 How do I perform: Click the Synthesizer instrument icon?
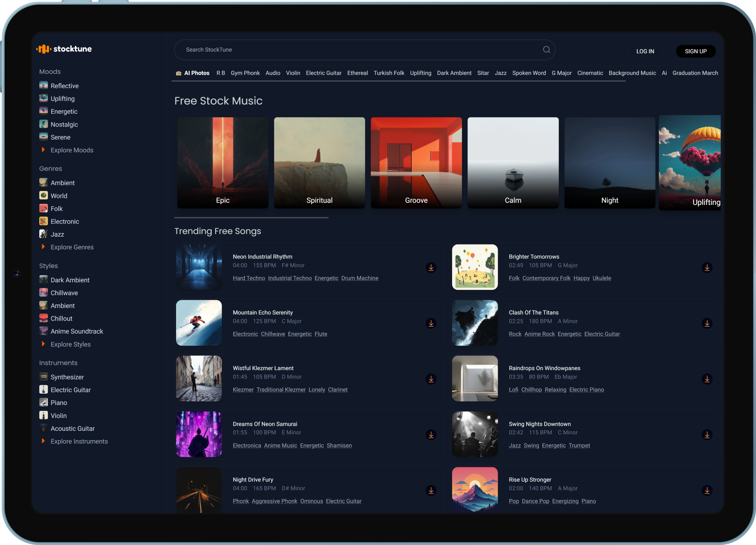tap(44, 377)
